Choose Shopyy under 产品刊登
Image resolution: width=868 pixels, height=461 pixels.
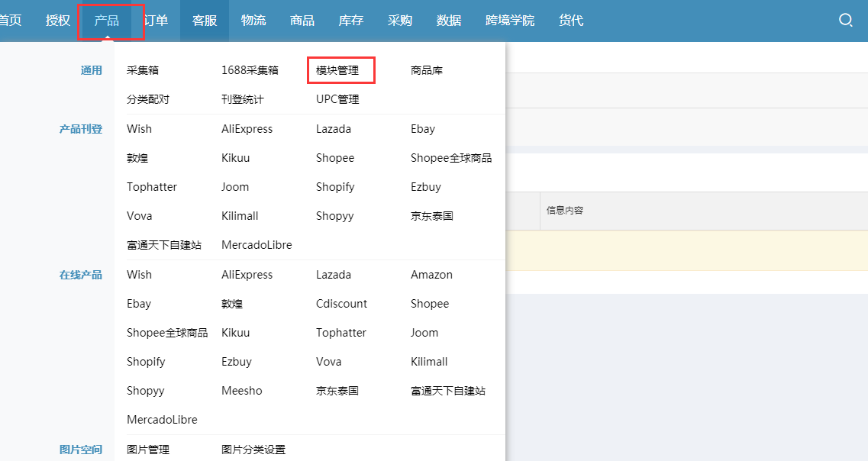(334, 217)
